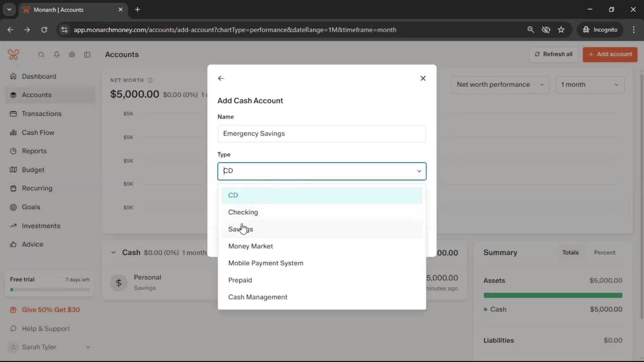Open the Give 50% Get $30 link
Viewport: 644px width, 362px height.
pos(51,310)
